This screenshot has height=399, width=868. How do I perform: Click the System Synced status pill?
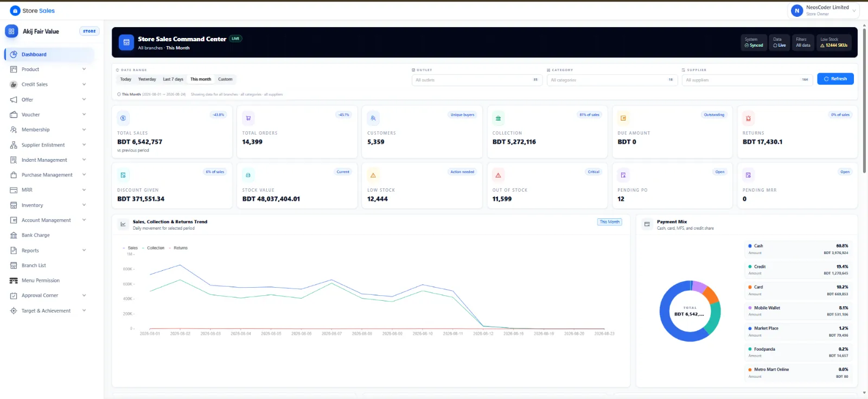[x=754, y=42]
